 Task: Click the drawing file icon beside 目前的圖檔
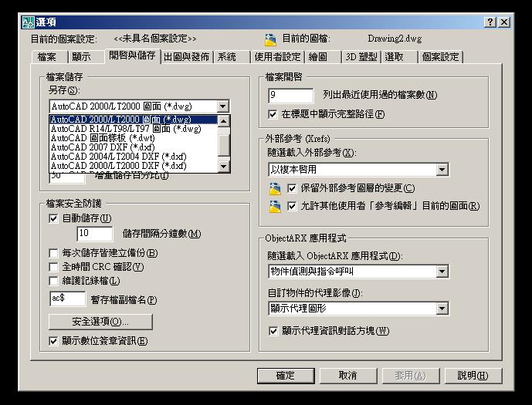pyautogui.click(x=270, y=39)
